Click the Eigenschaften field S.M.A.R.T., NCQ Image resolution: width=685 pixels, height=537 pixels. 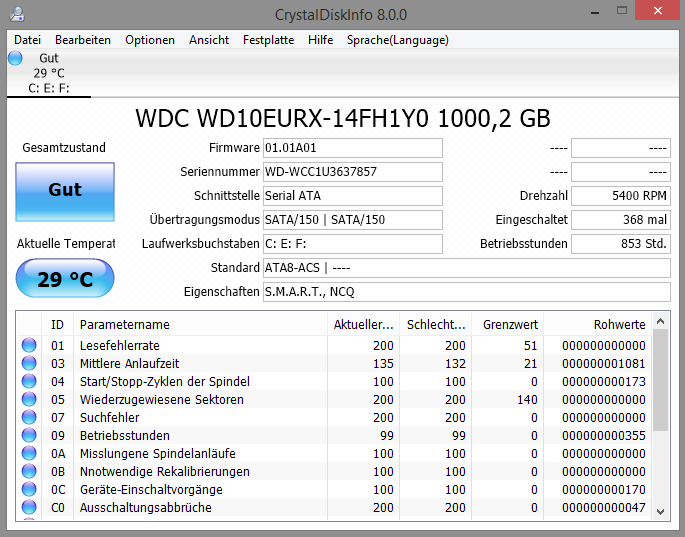(467, 292)
